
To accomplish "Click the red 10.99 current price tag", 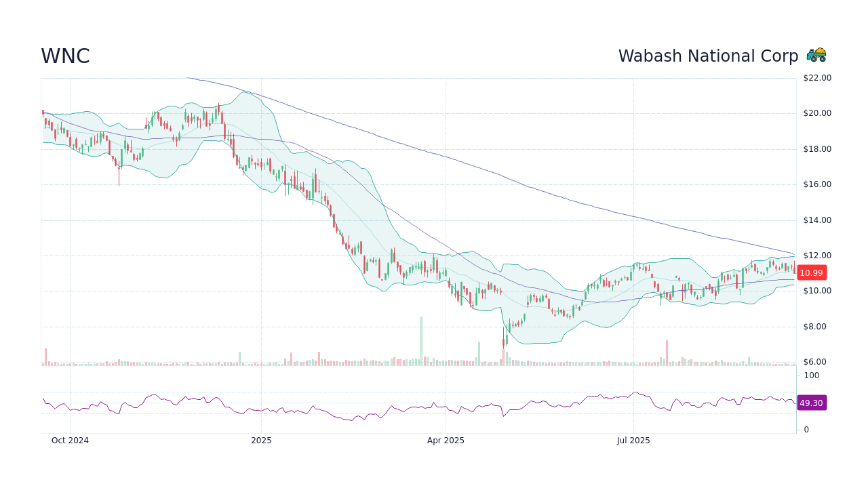I will point(811,273).
